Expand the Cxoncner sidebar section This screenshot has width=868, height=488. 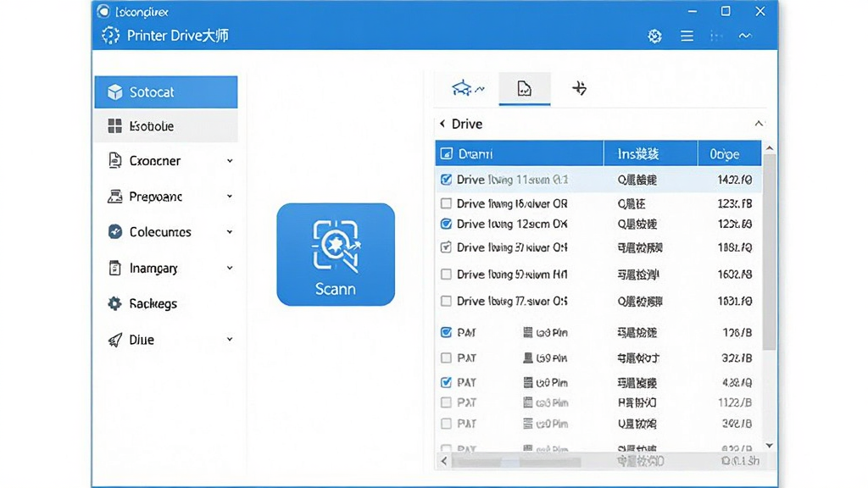tap(230, 161)
